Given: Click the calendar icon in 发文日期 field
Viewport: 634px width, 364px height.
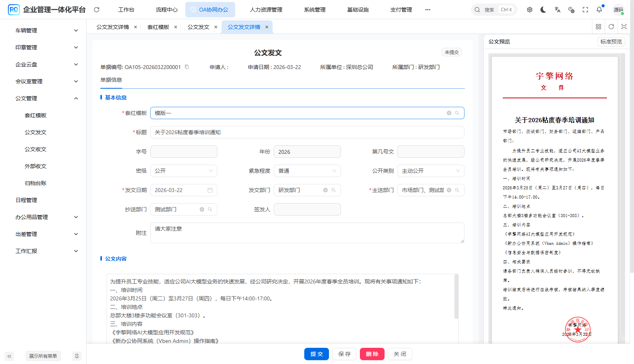Looking at the screenshot, I should click(210, 190).
